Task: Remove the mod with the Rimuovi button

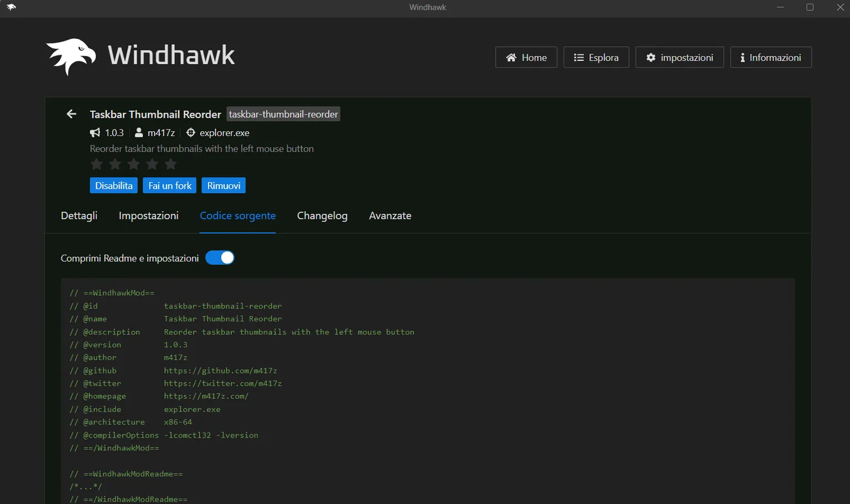Action: click(224, 185)
